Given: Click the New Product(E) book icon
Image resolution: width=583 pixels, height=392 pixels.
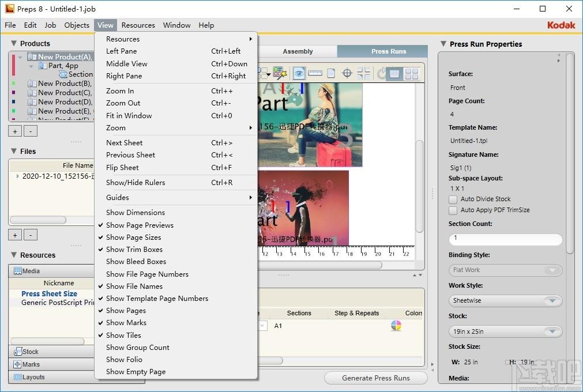Looking at the screenshot, I should 32,111.
